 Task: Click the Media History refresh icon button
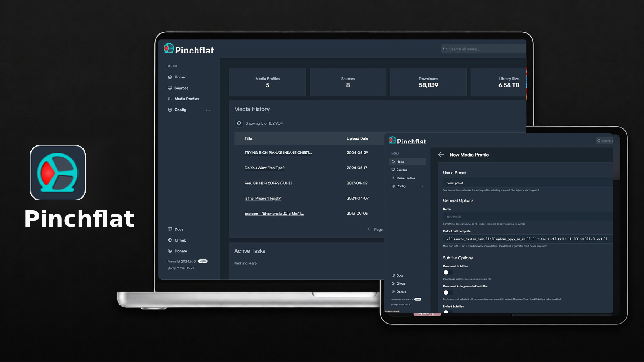pos(239,123)
